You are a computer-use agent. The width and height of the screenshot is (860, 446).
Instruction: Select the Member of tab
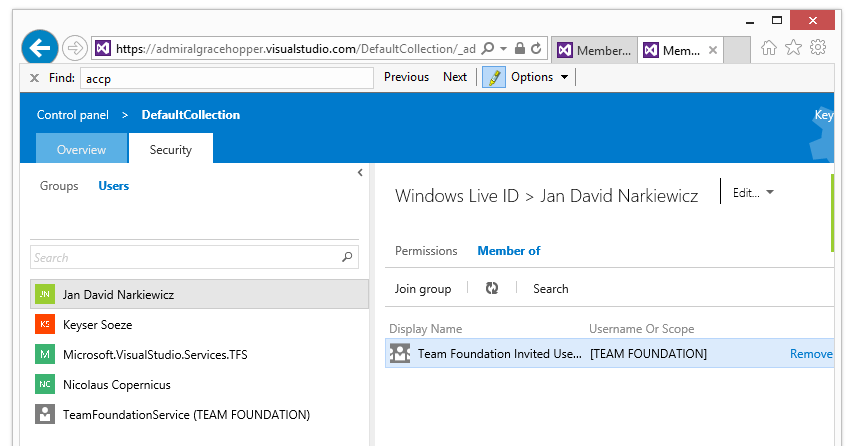[x=508, y=251]
